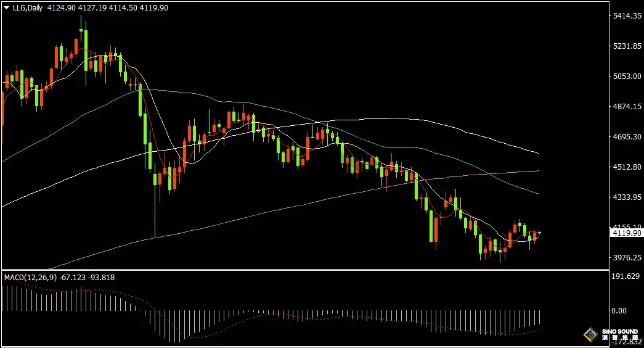Click the SINO SOUND watermark text

(x=620, y=331)
